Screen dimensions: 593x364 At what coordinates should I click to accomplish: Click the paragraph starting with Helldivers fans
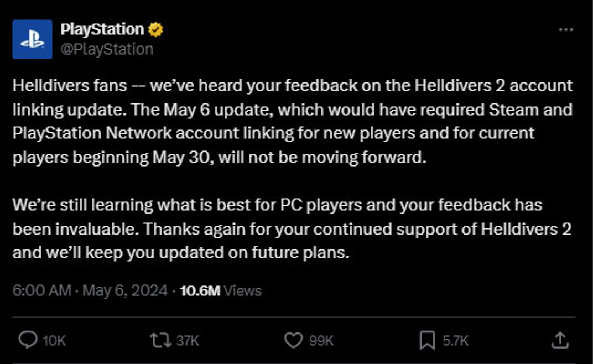pos(292,122)
